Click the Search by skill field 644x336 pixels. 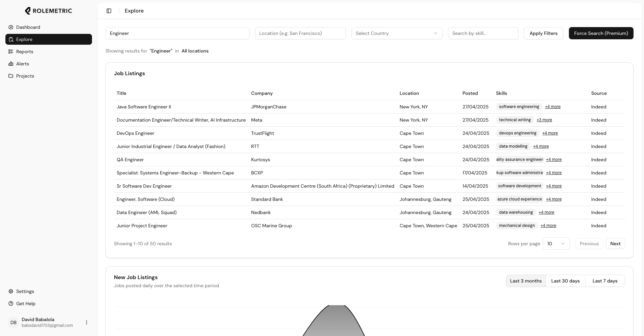pyautogui.click(x=483, y=33)
